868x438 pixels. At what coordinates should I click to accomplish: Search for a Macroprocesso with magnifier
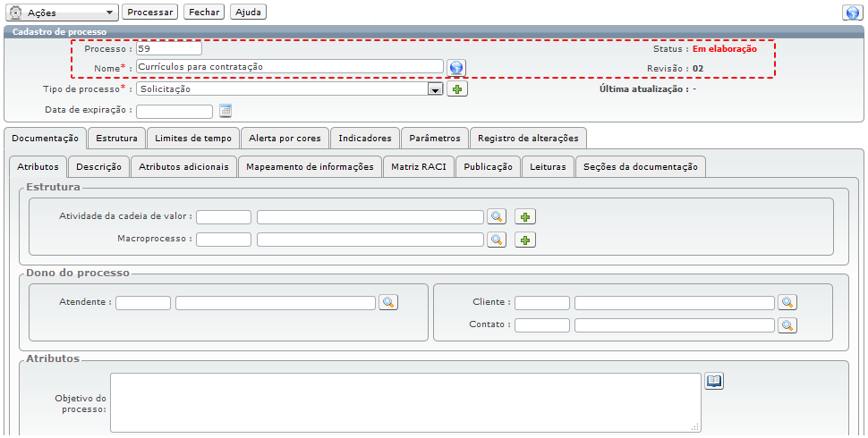(497, 240)
